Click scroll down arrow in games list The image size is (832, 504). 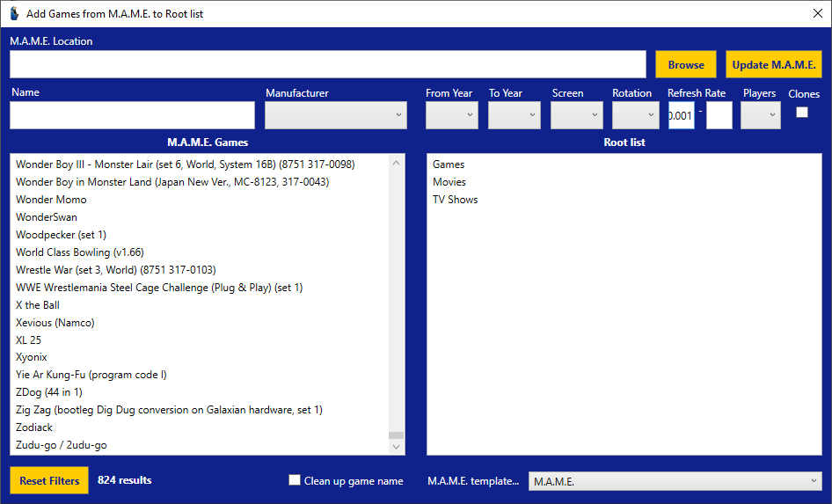click(396, 447)
